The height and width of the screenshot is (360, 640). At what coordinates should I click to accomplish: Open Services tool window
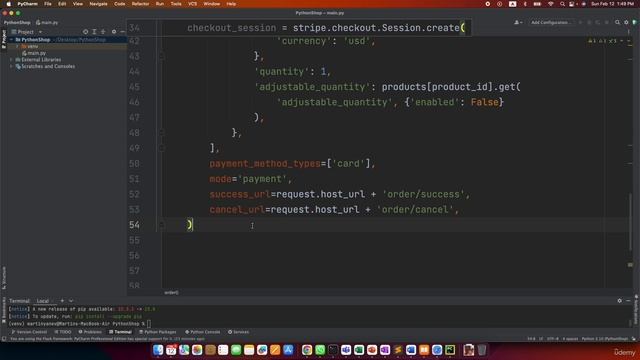238,332
